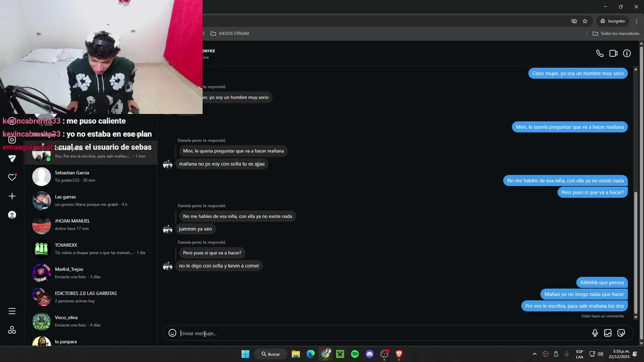Viewport: 644px width, 362px height.
Task: Open the Visco_oliva conversation
Action: [x=91, y=321]
